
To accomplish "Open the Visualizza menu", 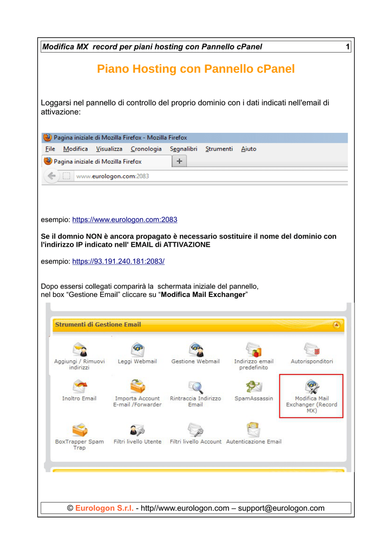I will 109,149.
